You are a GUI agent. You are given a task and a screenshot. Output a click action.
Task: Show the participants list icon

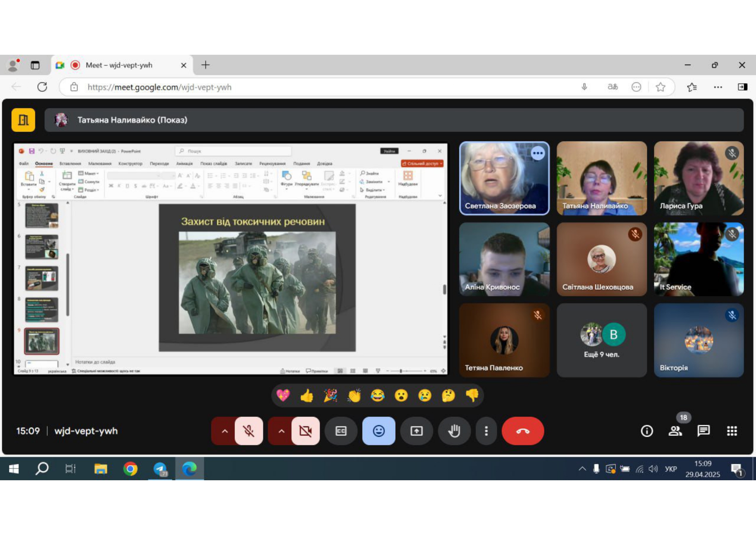click(675, 431)
